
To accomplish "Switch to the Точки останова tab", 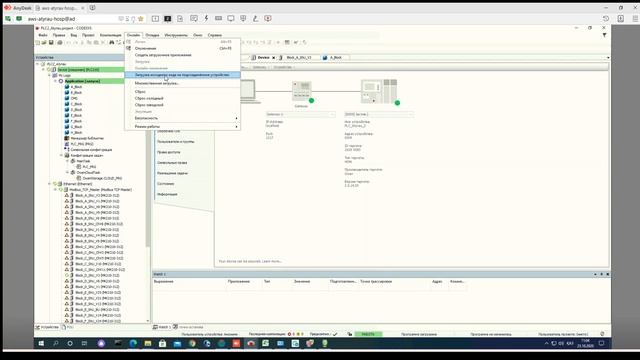I will pos(188,327).
